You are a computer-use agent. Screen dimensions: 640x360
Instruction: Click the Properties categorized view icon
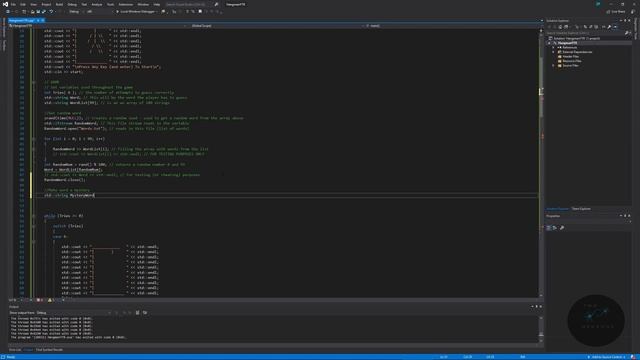click(x=549, y=228)
